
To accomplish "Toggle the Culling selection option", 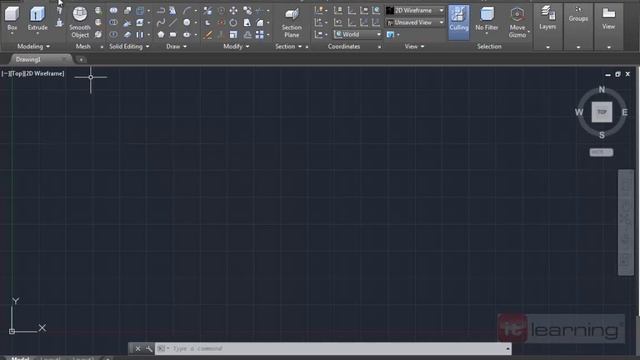I will 458,22.
